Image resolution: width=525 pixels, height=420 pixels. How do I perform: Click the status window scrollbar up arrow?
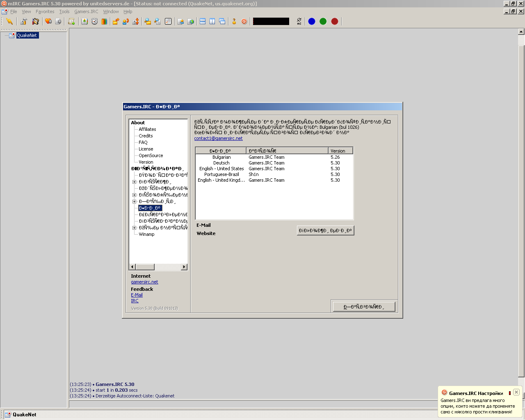coord(521,32)
